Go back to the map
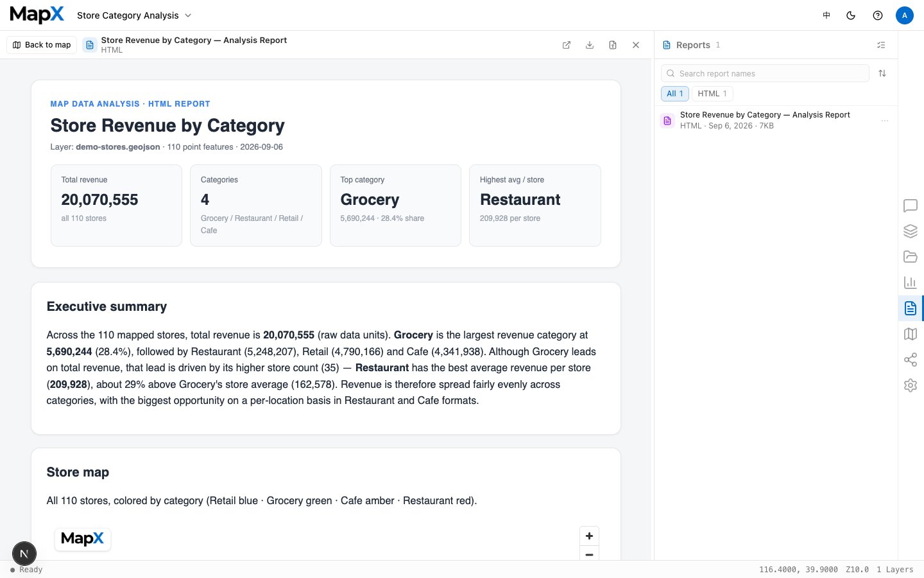The height and width of the screenshot is (578, 924). [x=42, y=45]
